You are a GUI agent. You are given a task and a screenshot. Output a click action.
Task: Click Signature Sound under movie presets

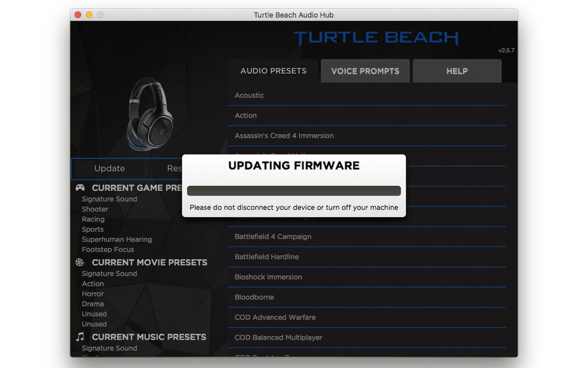point(109,274)
